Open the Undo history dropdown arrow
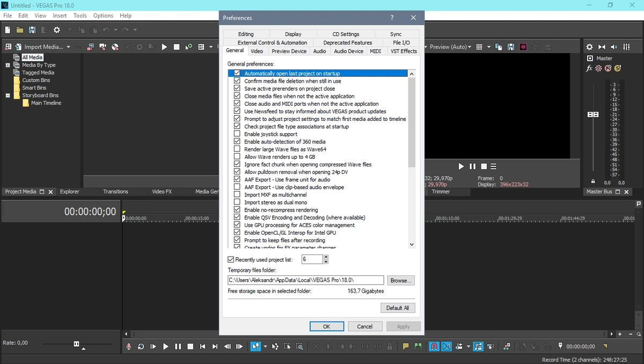Screen dimensions: 644x364 (115, 30)
